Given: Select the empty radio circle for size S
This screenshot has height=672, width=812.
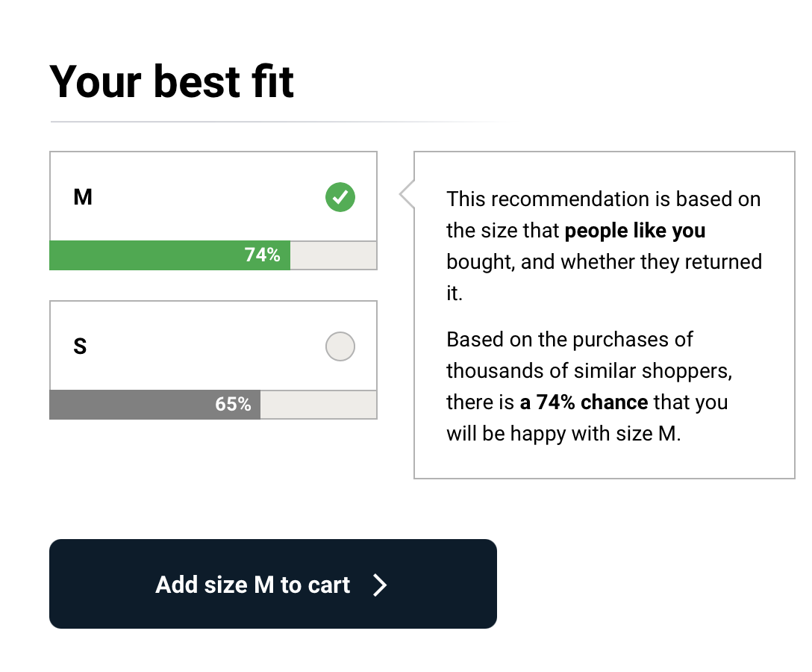Looking at the screenshot, I should click(340, 347).
